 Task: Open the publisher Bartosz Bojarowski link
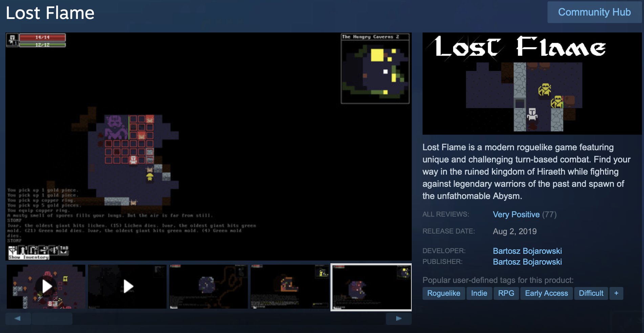pyautogui.click(x=527, y=262)
